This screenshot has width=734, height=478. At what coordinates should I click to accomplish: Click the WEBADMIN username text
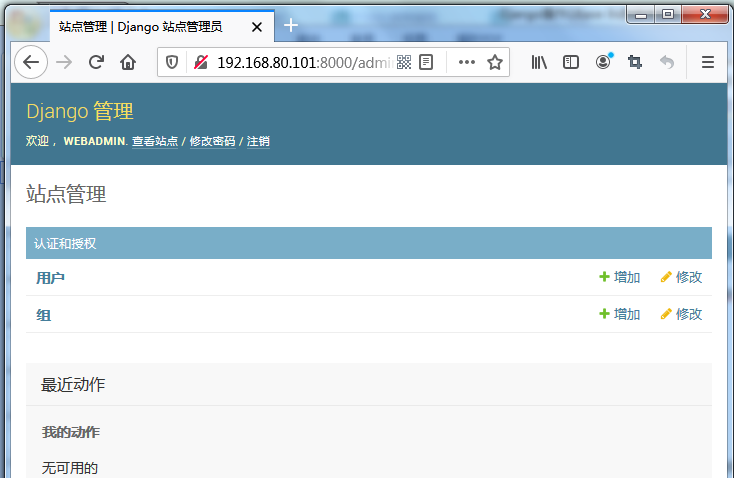pyautogui.click(x=95, y=141)
